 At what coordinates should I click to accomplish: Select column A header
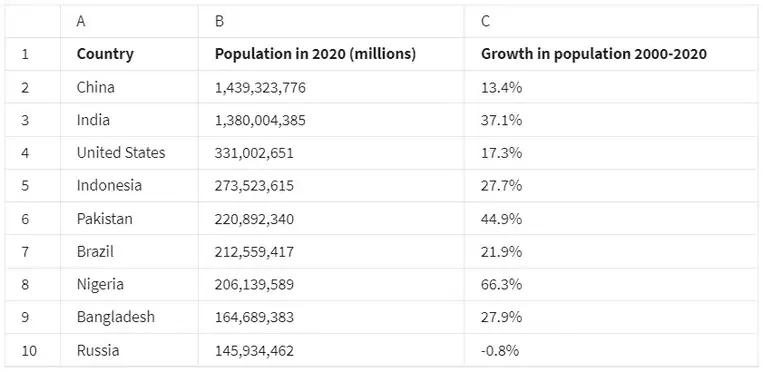point(129,21)
